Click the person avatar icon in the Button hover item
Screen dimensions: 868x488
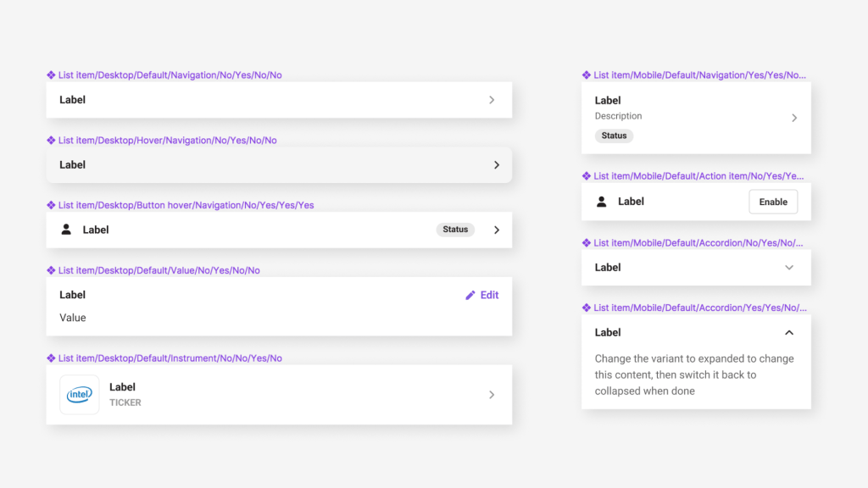pos(67,230)
